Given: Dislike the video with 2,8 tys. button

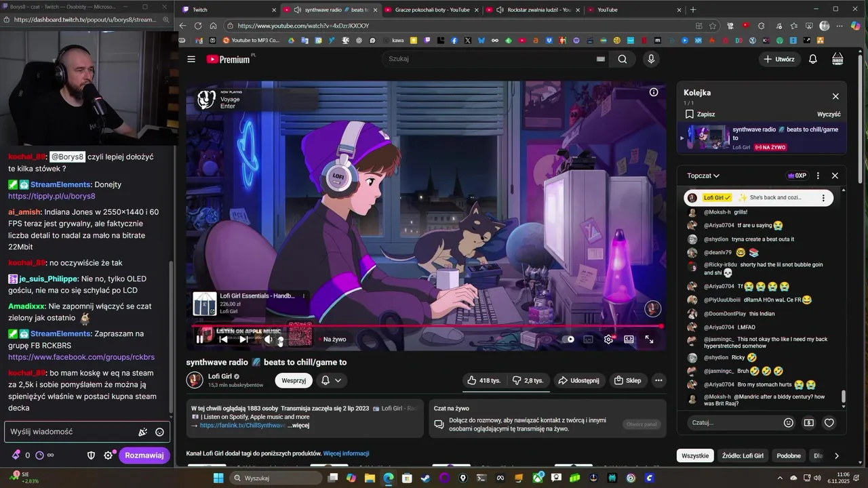Looking at the screenshot, I should click(x=528, y=380).
